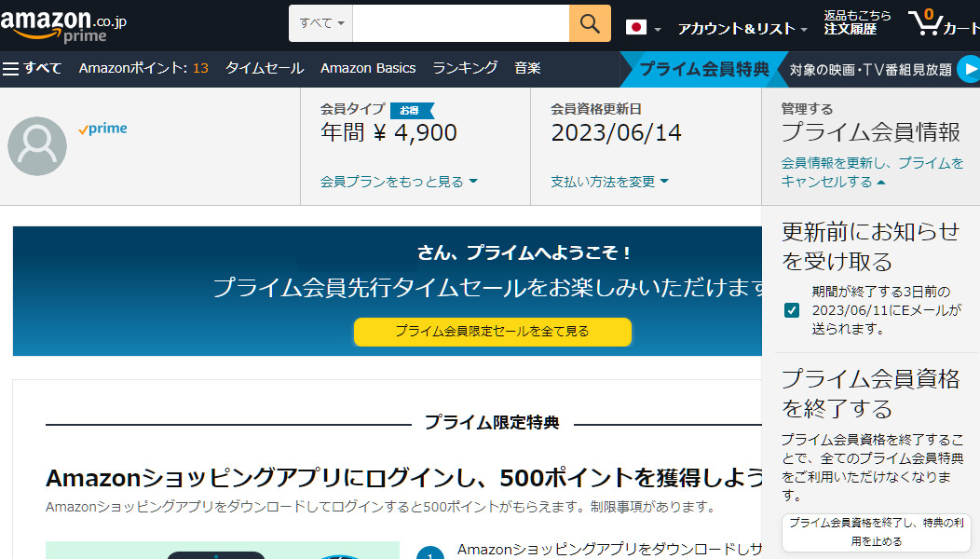Open the すべて search category dropdown
The height and width of the screenshot is (559, 980).
point(321,23)
